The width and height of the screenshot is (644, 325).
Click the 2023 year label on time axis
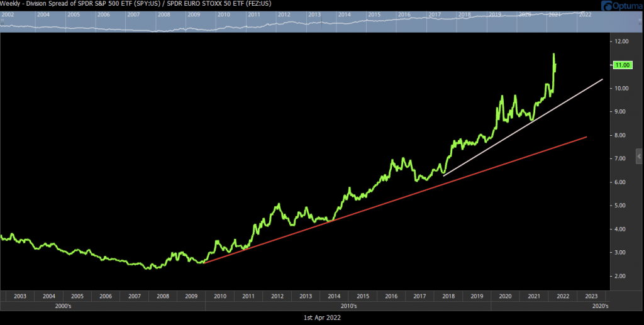[x=591, y=296]
